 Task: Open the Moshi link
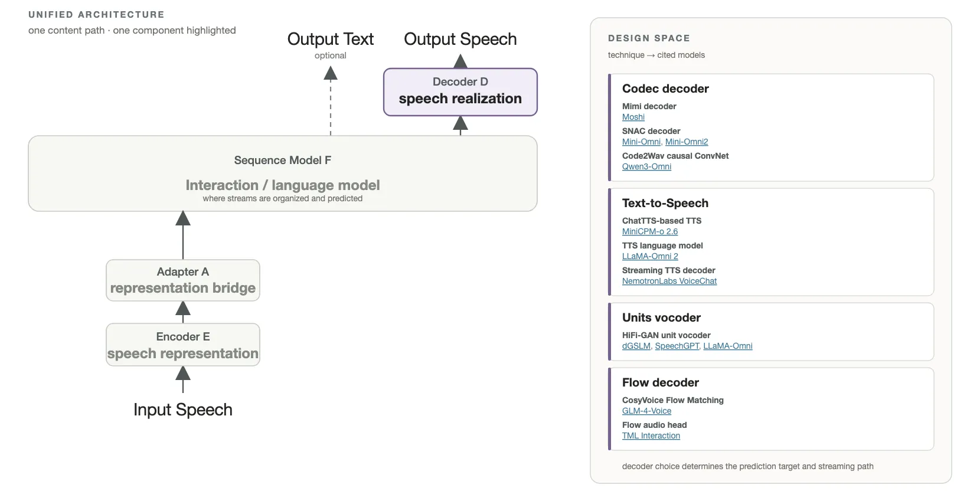pos(633,117)
